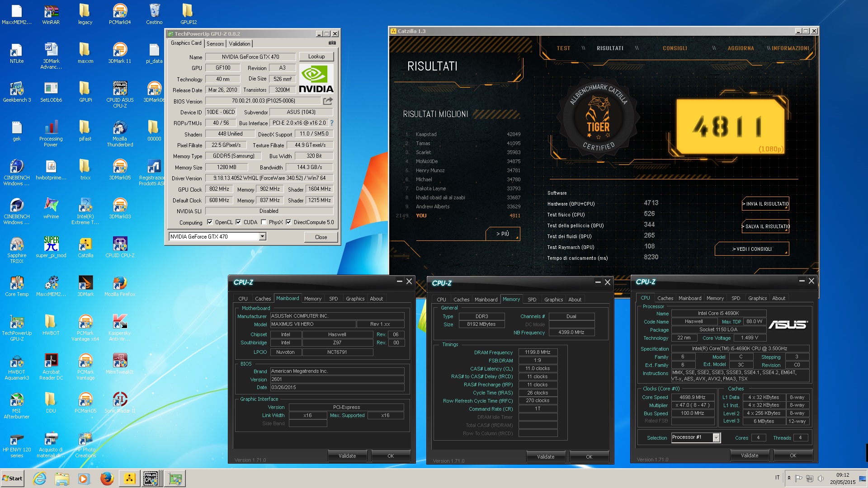Select the 3DMark 11 desktop icon
Screen dimensions: 868x488
point(120,53)
